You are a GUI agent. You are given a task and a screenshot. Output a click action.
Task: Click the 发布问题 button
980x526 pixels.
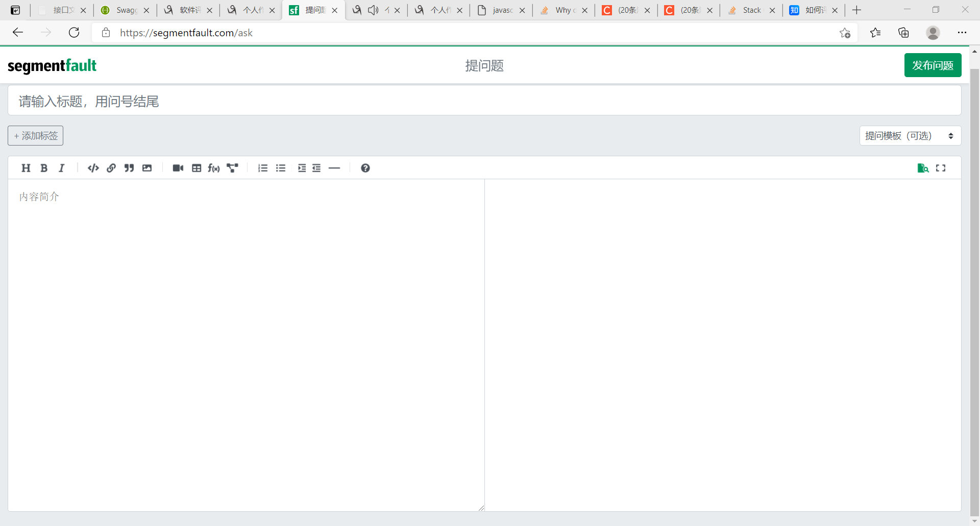pyautogui.click(x=933, y=65)
